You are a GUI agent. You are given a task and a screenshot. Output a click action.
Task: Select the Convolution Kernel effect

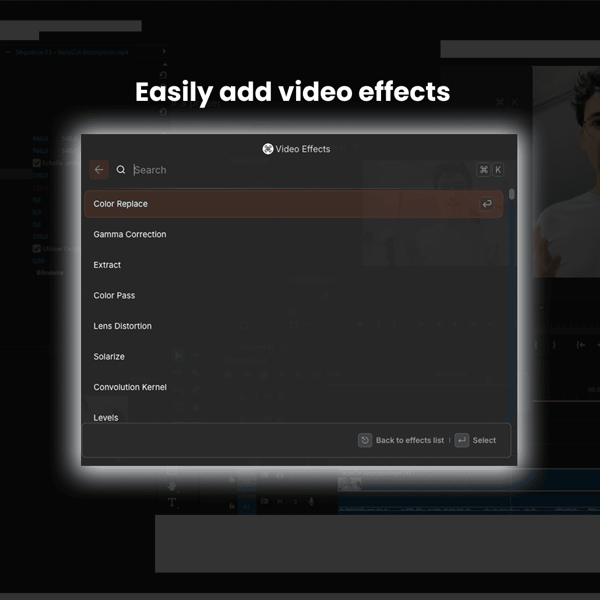[x=293, y=387]
